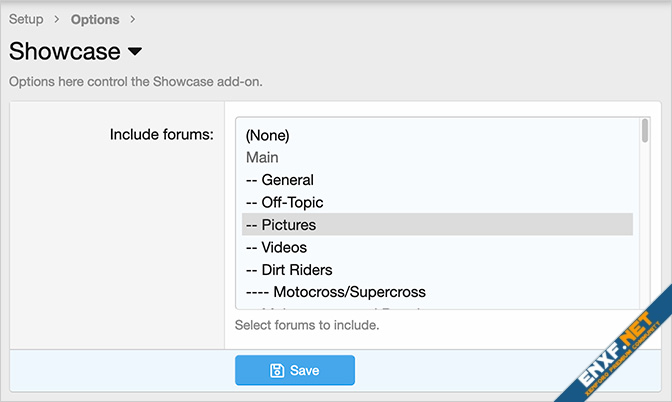Image resolution: width=672 pixels, height=402 pixels.
Task: Click the chevron after Setup breadcrumb
Action: 57,20
